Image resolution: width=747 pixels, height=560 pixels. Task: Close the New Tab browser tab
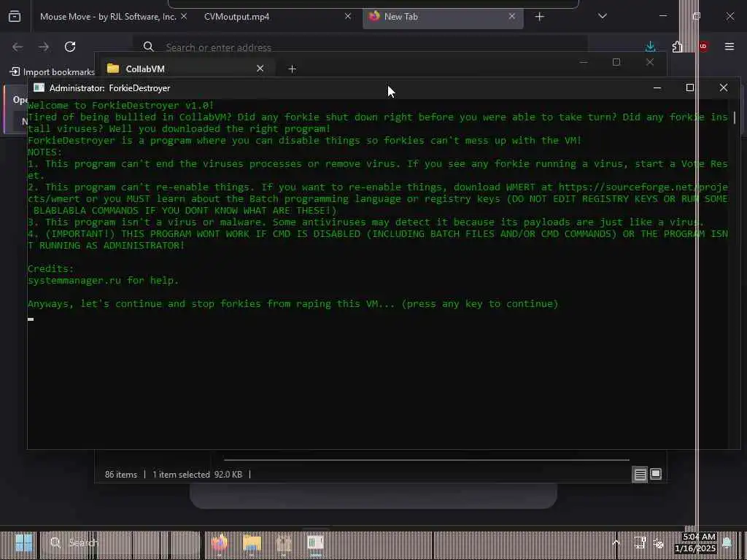tap(511, 17)
